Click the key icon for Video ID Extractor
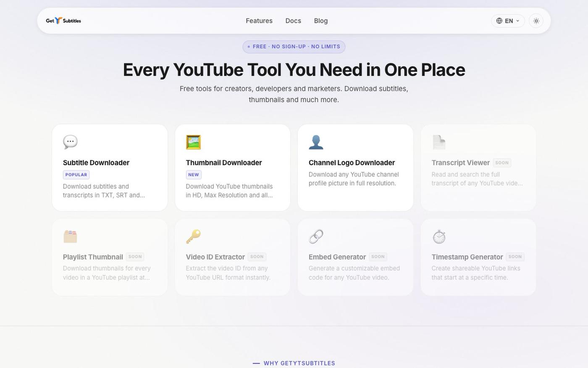This screenshot has width=588, height=368. click(x=193, y=236)
